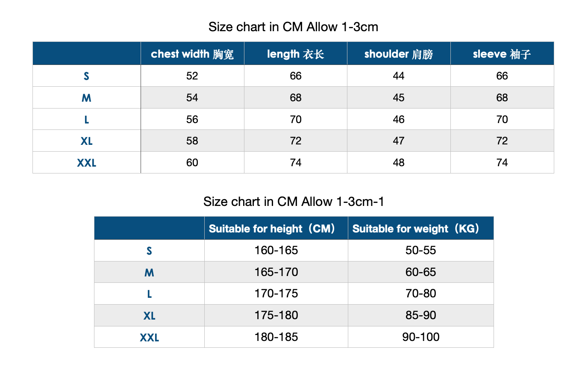The width and height of the screenshot is (588, 370).
Task: Click the 'Suitable for height (CM)' header
Action: (x=276, y=229)
